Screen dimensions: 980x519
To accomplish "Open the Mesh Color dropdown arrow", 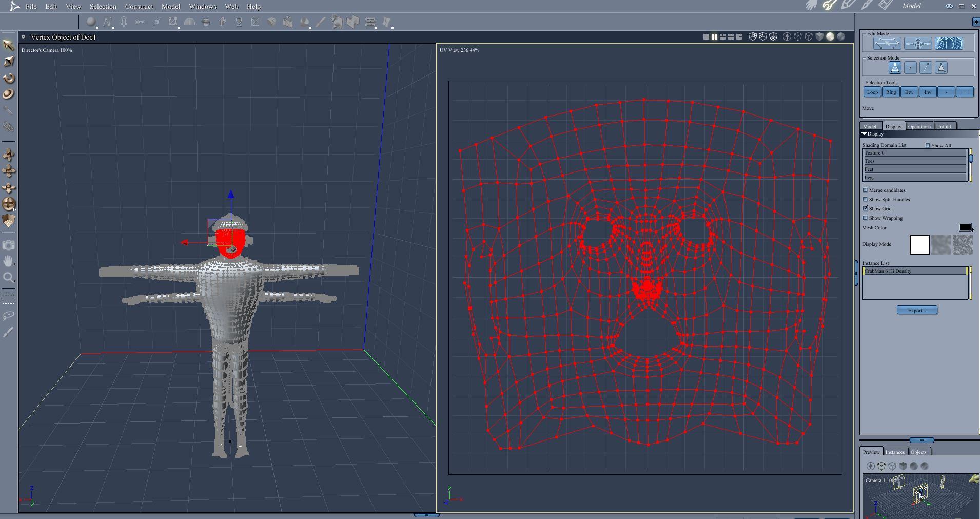I will click(x=973, y=229).
